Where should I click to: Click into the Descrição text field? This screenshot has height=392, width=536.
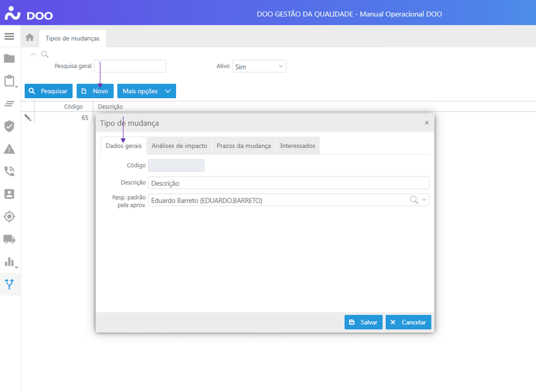click(289, 183)
